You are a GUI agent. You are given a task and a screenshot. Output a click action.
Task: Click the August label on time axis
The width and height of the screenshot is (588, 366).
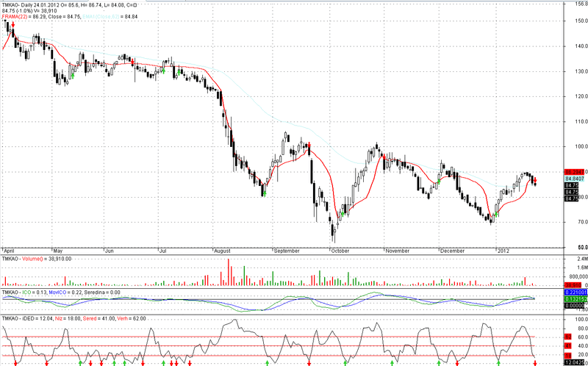click(222, 251)
